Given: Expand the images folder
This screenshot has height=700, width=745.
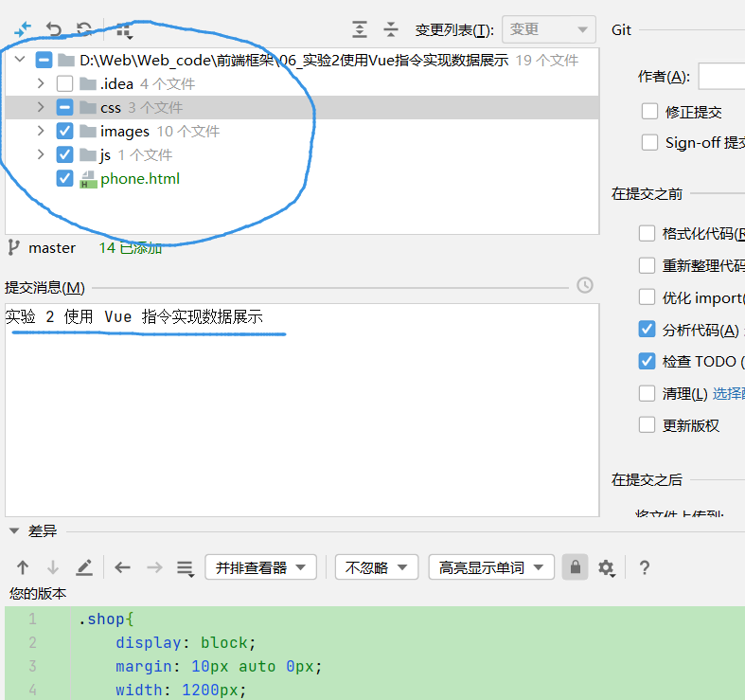Looking at the screenshot, I should pos(41,131).
